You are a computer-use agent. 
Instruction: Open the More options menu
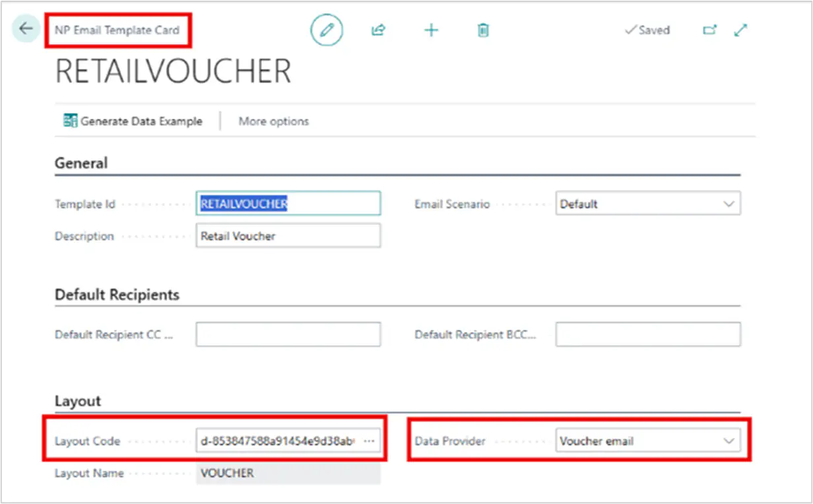click(273, 121)
